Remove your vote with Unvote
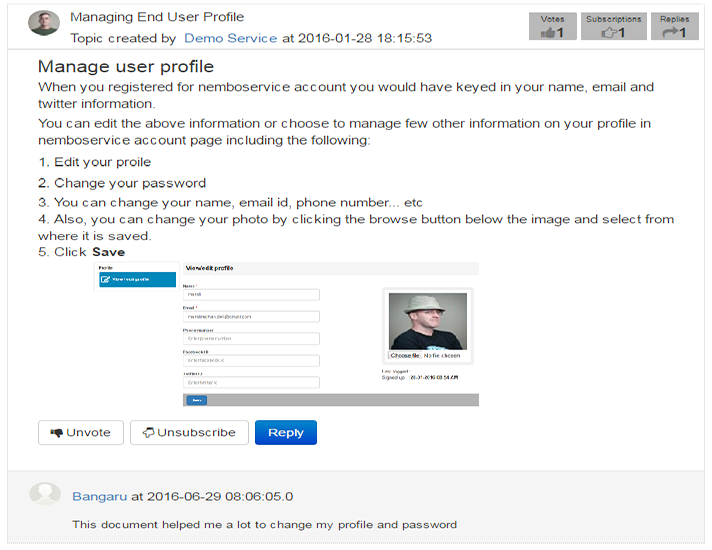 (x=81, y=432)
